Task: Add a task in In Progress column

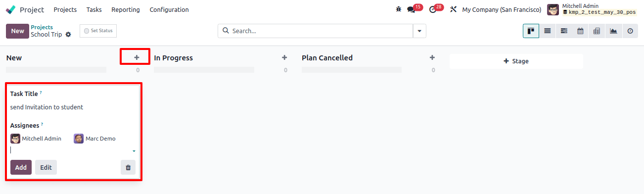Action: click(x=284, y=57)
